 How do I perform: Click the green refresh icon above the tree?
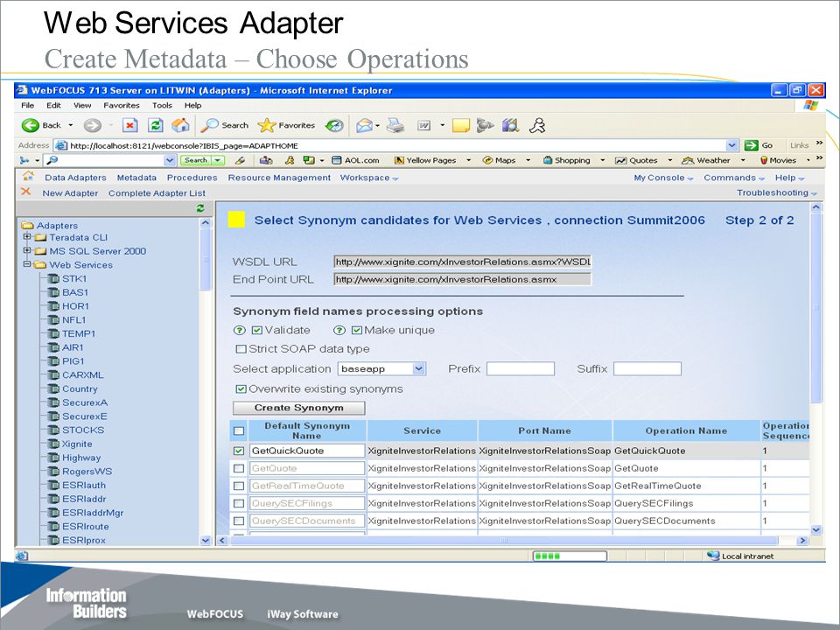pos(200,208)
